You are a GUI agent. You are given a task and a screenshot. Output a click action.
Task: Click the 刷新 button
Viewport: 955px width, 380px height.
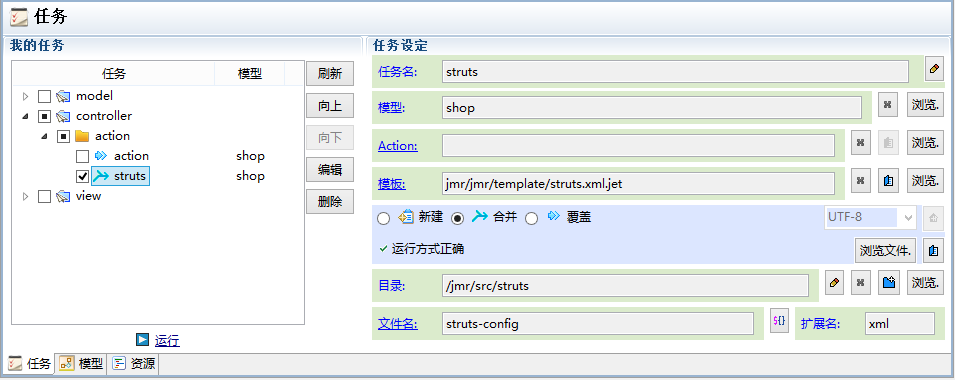330,74
